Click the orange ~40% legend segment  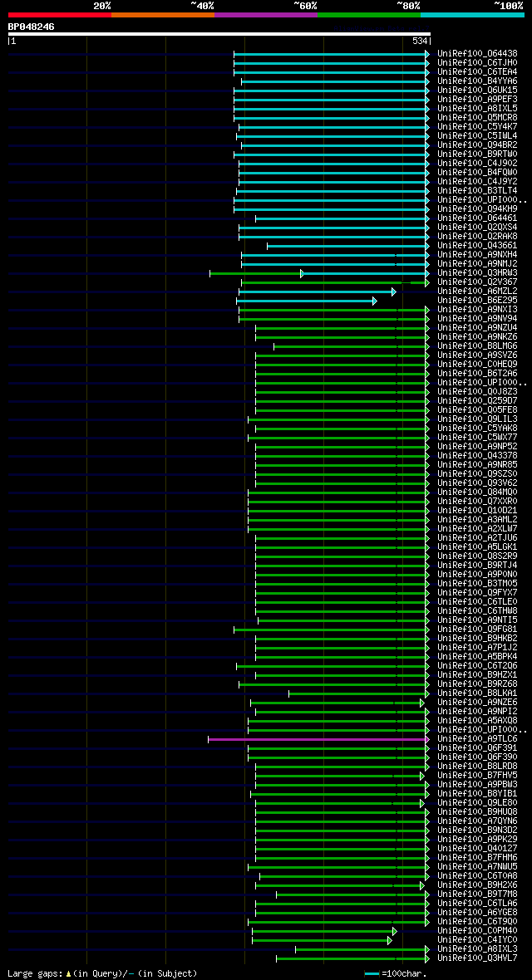tap(163, 14)
